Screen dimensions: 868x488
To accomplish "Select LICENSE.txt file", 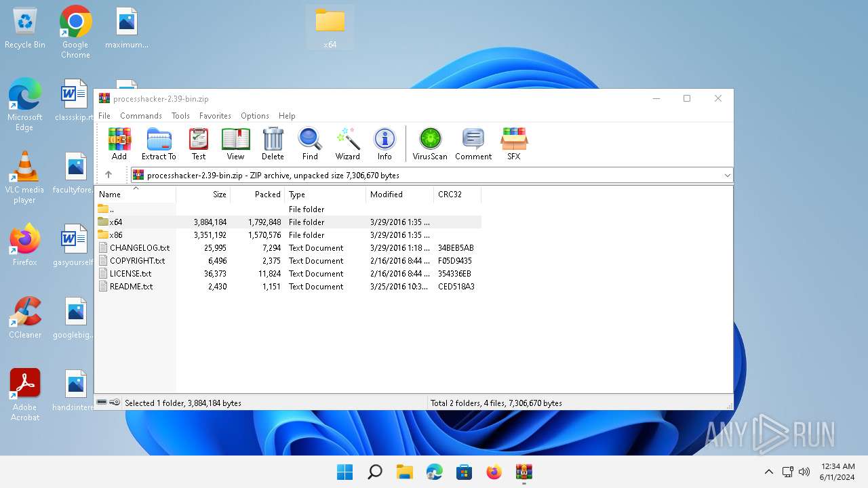I will (x=288, y=274).
